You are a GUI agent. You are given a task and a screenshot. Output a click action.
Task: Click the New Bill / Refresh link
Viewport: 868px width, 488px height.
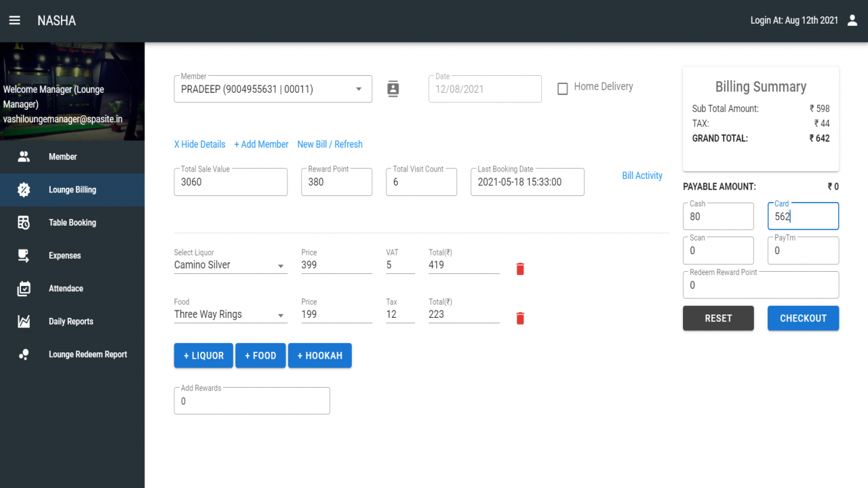(330, 144)
